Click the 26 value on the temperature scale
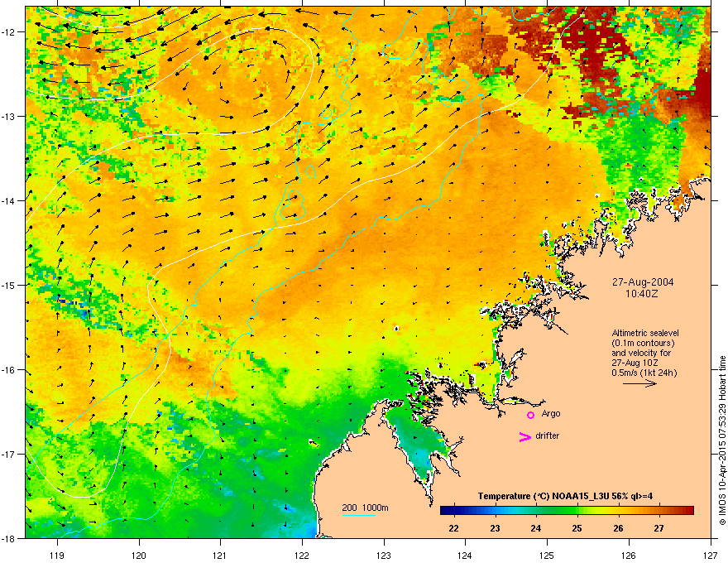This screenshot has width=728, height=563. coord(618,528)
